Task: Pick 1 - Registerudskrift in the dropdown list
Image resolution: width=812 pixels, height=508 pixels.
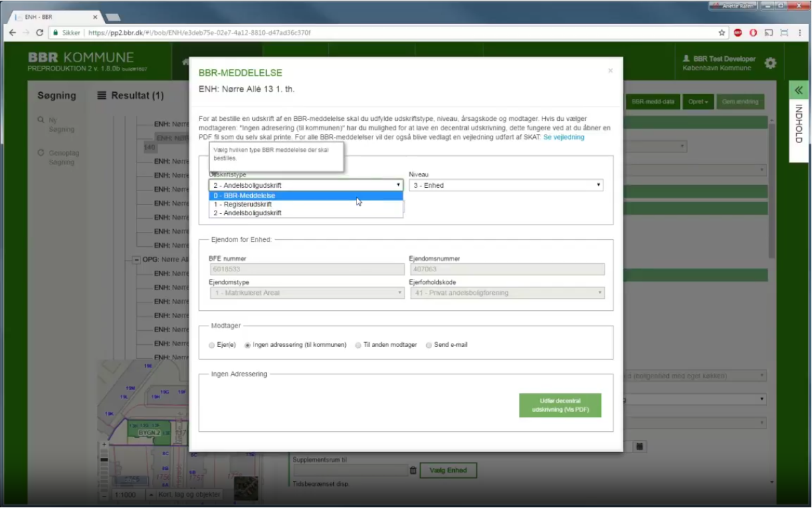Action: click(x=306, y=205)
